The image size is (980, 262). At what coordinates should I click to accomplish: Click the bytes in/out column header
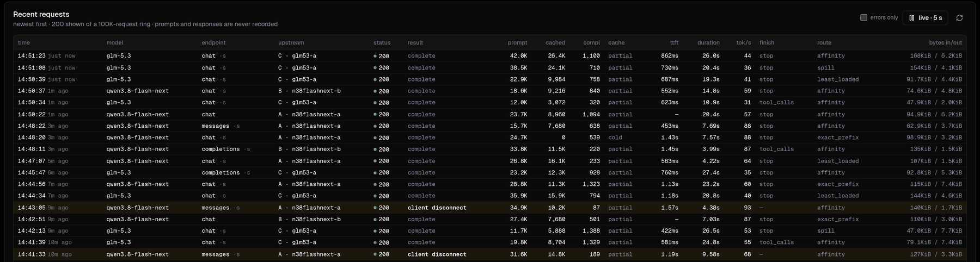pyautogui.click(x=945, y=42)
